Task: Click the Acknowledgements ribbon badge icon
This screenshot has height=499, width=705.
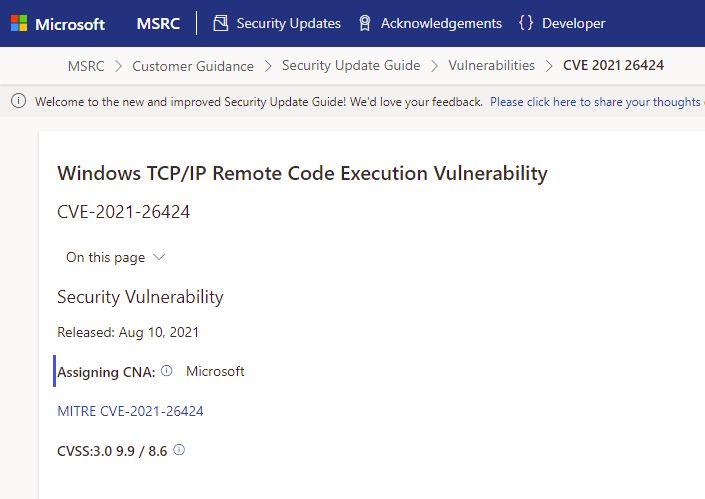Action: (x=365, y=23)
